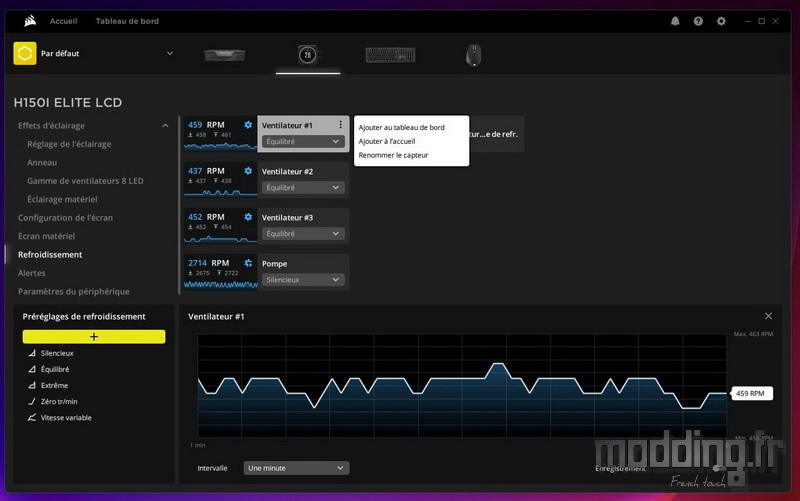The width and height of the screenshot is (800, 501).
Task: Open the help question mark icon
Action: click(698, 21)
